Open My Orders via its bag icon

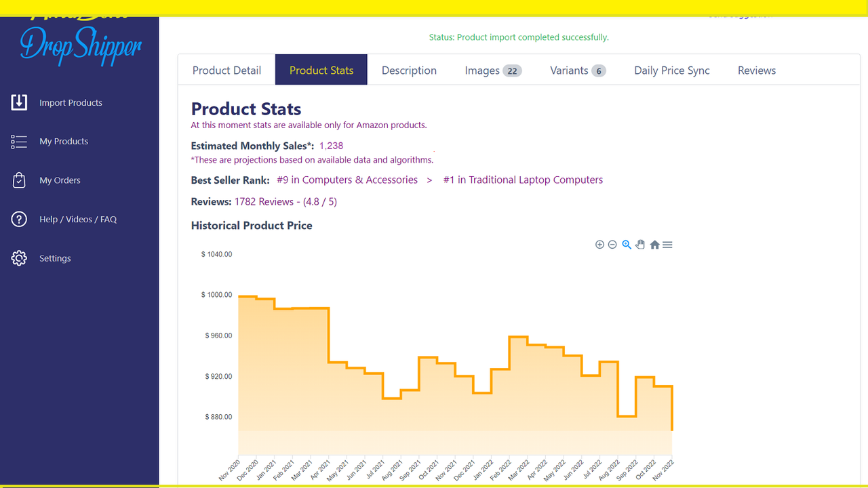18,180
